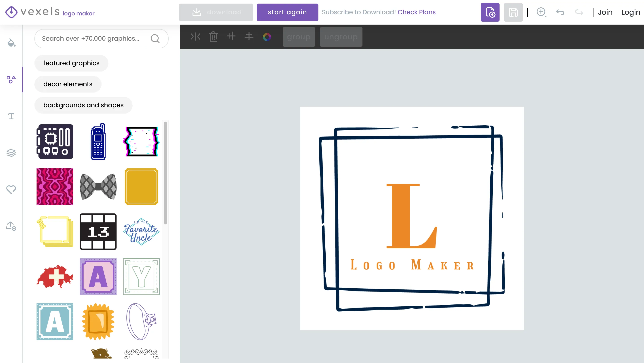Click the download button

click(x=216, y=12)
